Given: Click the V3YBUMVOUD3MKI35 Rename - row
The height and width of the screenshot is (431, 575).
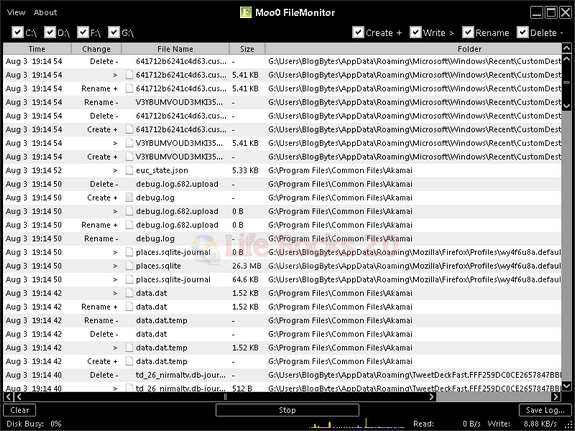Looking at the screenshot, I should (282, 102).
